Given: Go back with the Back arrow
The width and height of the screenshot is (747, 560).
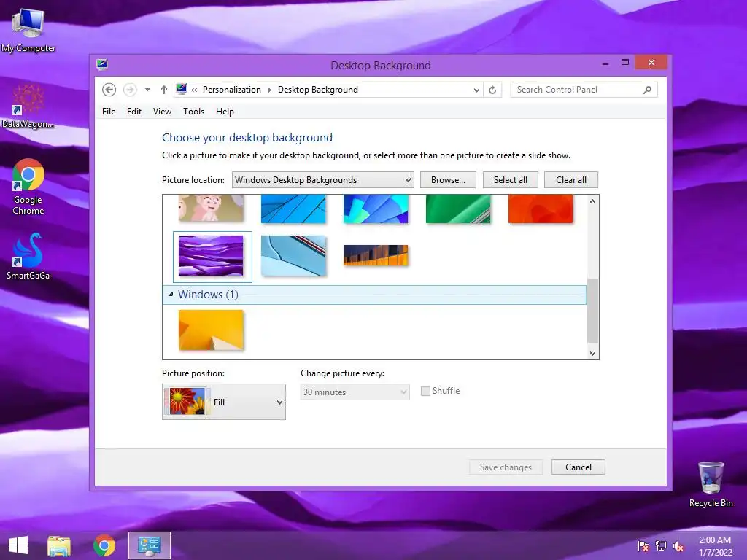Looking at the screenshot, I should (x=109, y=90).
